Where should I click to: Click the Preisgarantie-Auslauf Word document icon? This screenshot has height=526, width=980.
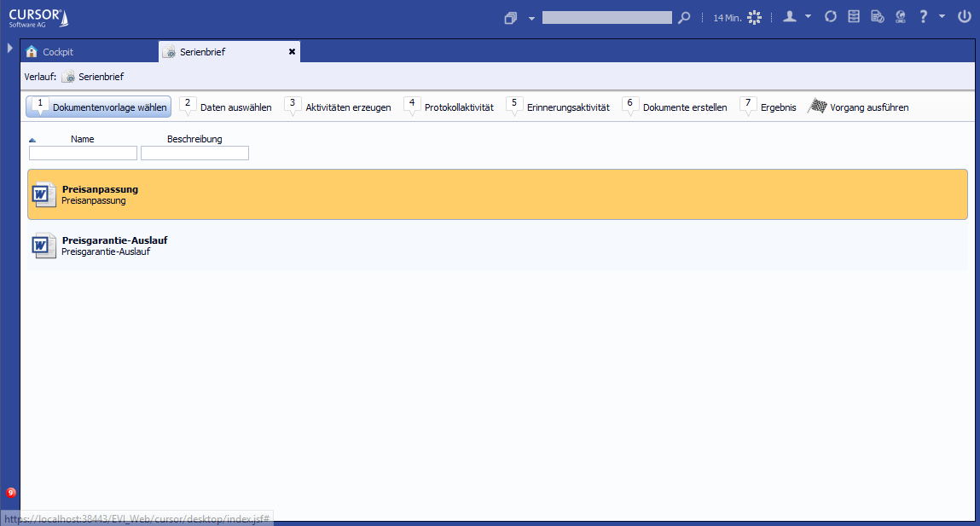(x=43, y=246)
